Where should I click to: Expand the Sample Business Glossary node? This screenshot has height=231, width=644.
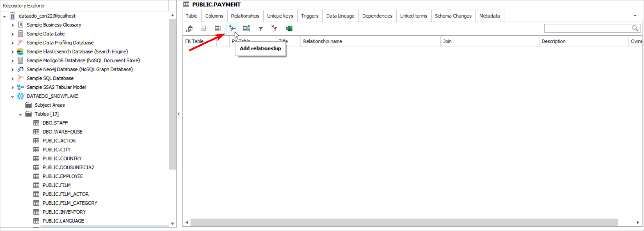tap(12, 25)
